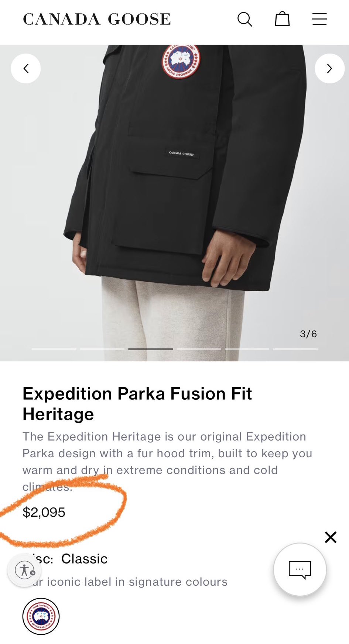Click the Expedition Parka Fusion Fit title
This screenshot has height=644, width=349.
click(x=137, y=404)
